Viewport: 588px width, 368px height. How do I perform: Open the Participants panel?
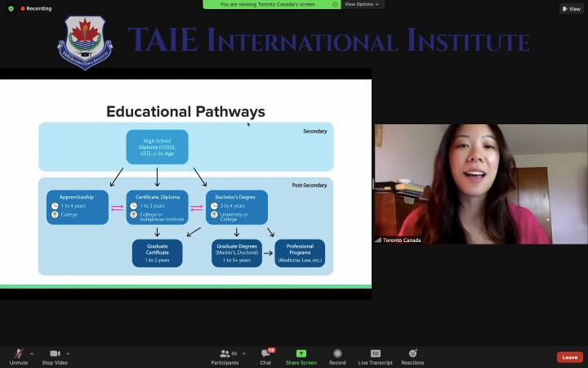(225, 355)
